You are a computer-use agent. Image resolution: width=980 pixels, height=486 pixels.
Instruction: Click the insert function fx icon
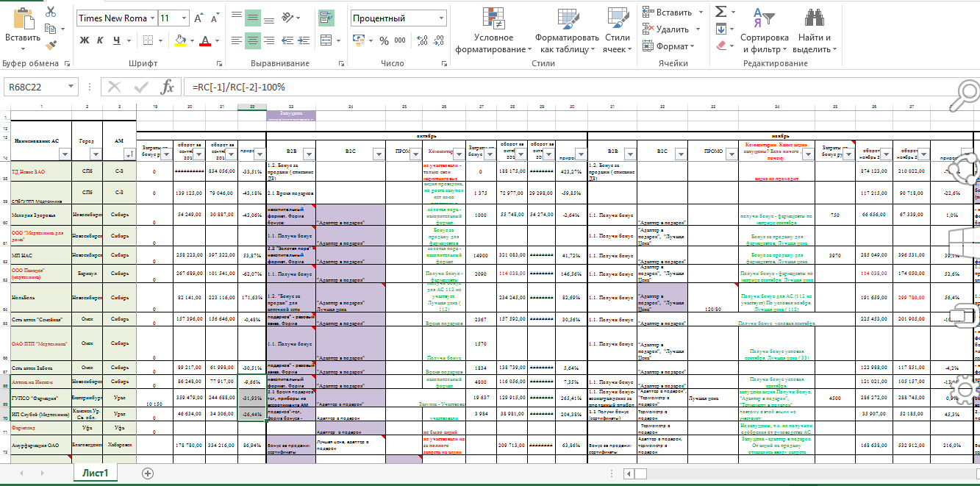(168, 87)
